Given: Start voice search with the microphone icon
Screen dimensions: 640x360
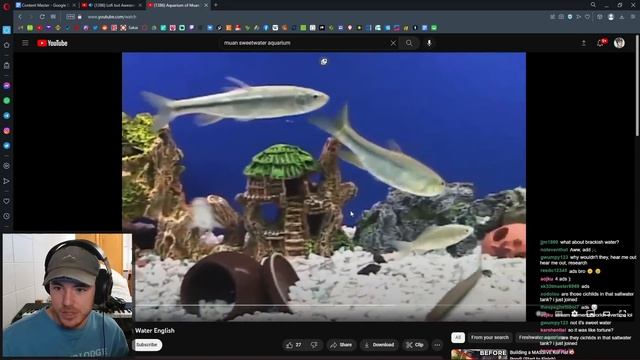Looking at the screenshot, I should [x=429, y=43].
